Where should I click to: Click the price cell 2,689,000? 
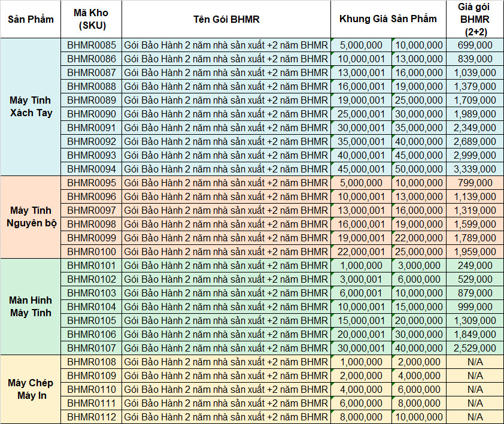click(x=475, y=141)
